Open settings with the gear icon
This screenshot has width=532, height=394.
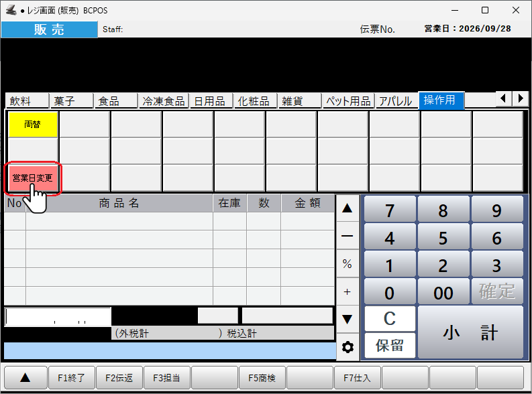348,347
